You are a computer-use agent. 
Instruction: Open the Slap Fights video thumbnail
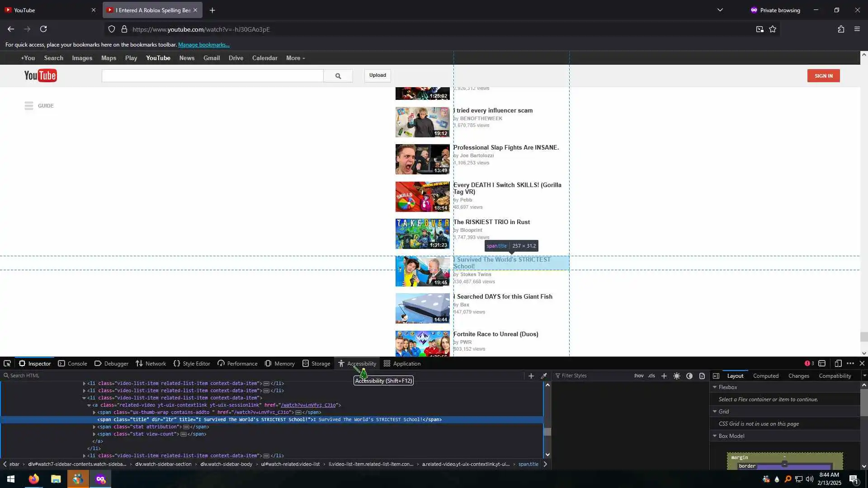coord(422,160)
